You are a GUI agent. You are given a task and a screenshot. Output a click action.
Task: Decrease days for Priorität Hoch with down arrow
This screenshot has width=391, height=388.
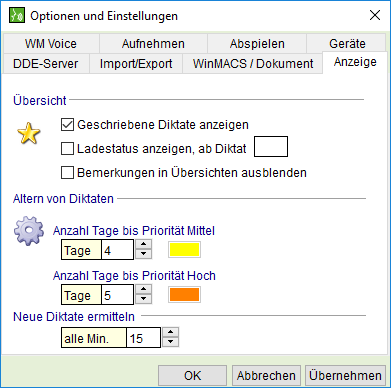(143, 299)
